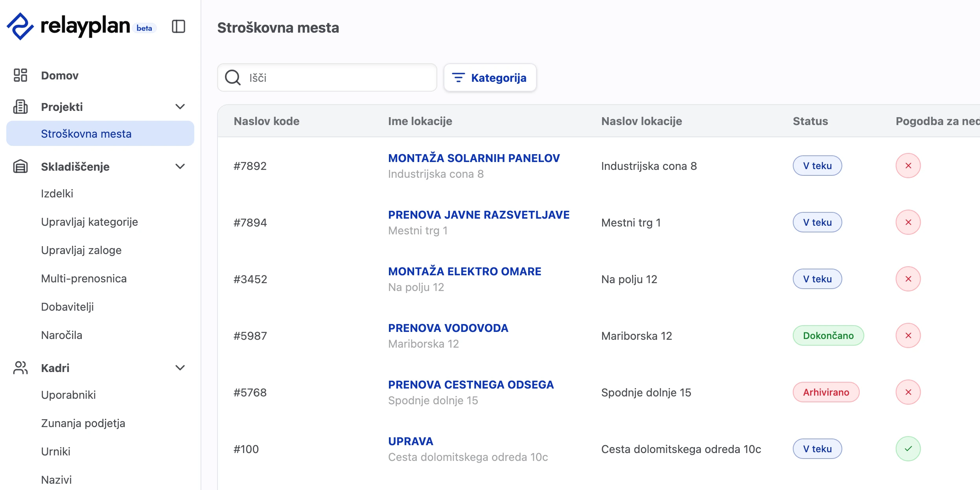Collapse the Kadri section chevron
This screenshot has width=980, height=490.
(x=180, y=368)
